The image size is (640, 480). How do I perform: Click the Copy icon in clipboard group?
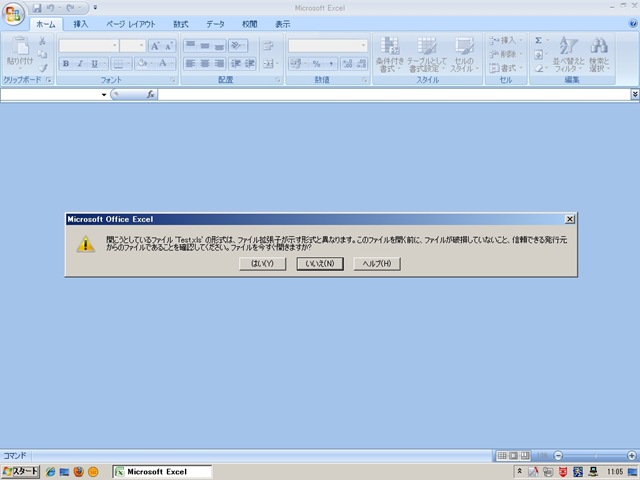coord(42,54)
